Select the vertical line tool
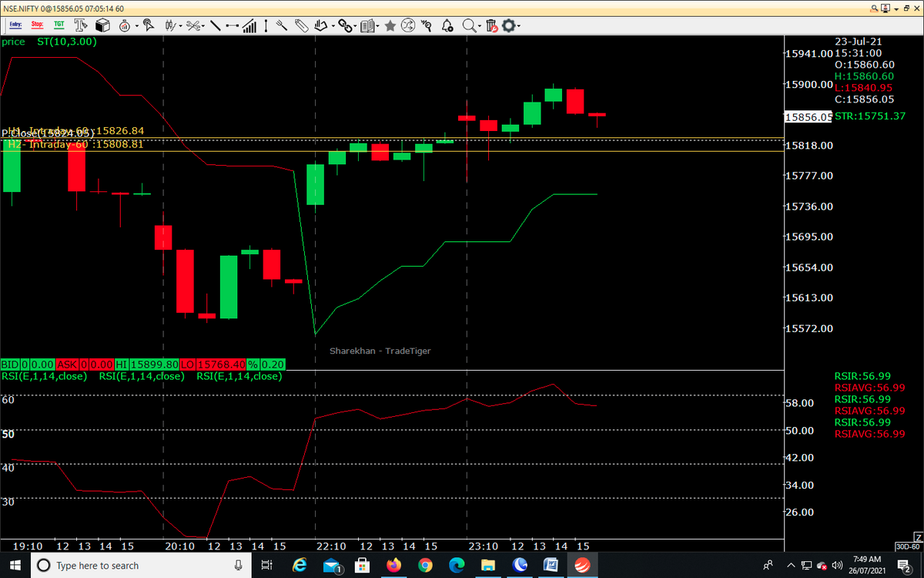 [x=266, y=25]
